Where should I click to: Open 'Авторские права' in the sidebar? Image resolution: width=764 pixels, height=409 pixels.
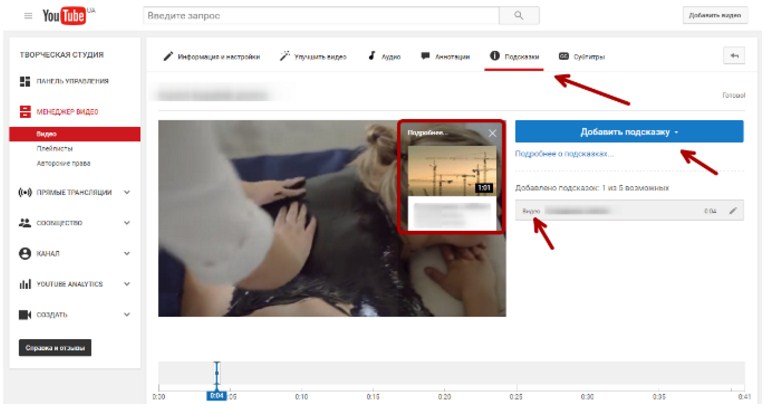(63, 163)
